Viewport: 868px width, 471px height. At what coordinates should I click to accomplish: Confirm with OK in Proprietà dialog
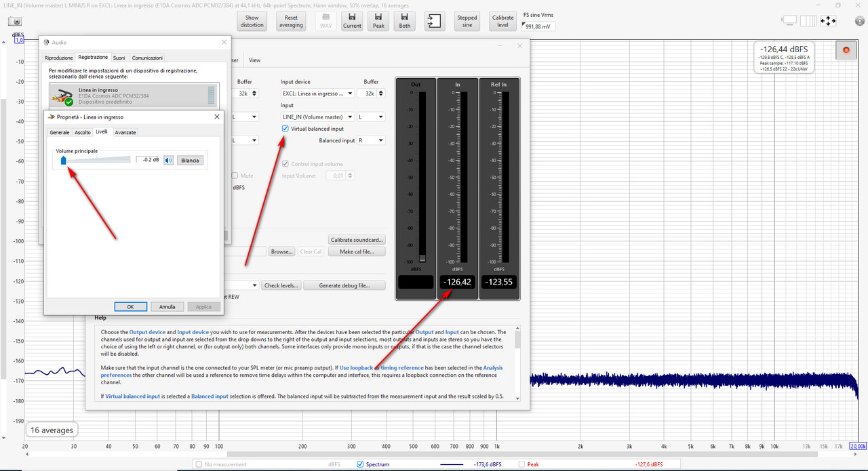point(131,306)
